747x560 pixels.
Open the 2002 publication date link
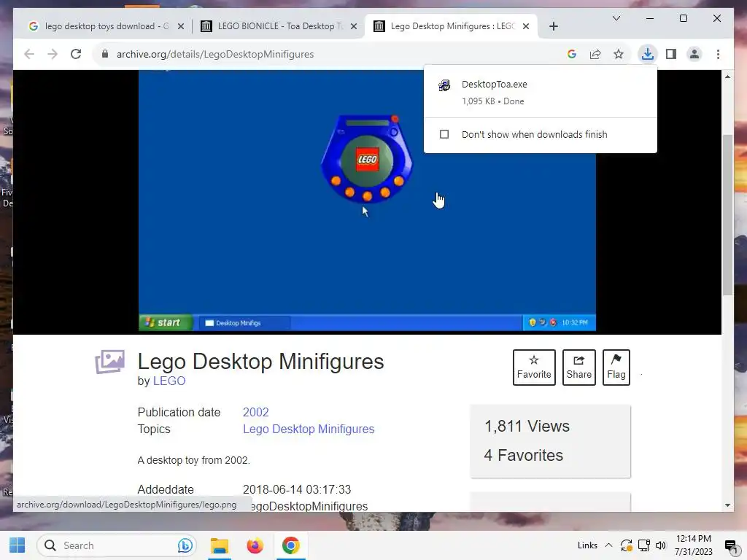click(x=256, y=412)
